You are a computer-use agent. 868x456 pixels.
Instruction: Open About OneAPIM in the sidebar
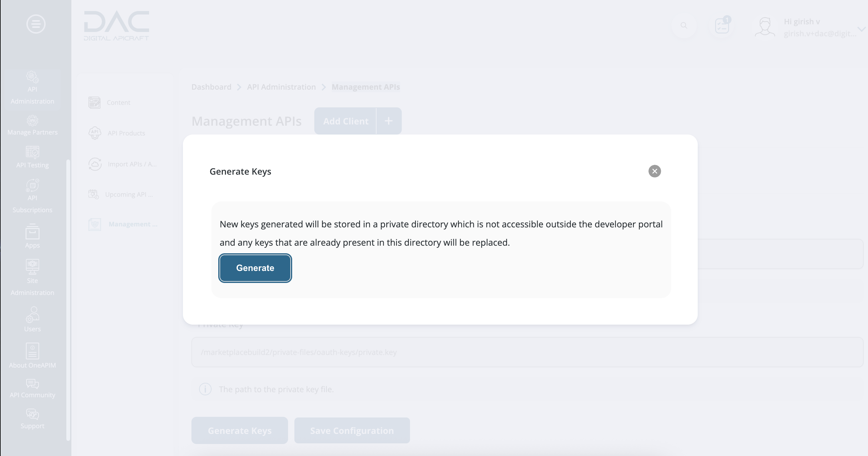(32, 356)
